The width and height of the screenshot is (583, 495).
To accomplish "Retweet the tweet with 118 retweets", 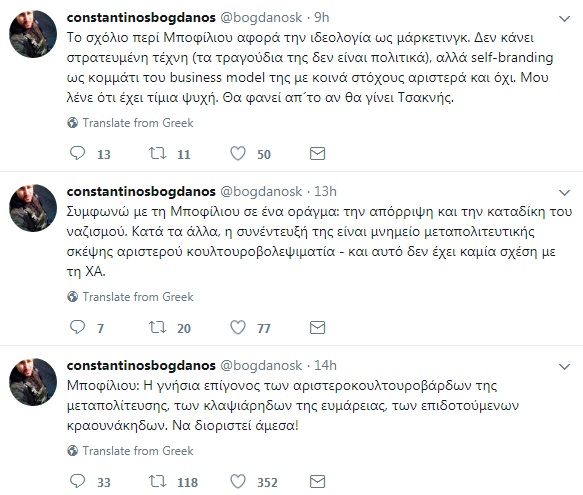I will pos(158,481).
